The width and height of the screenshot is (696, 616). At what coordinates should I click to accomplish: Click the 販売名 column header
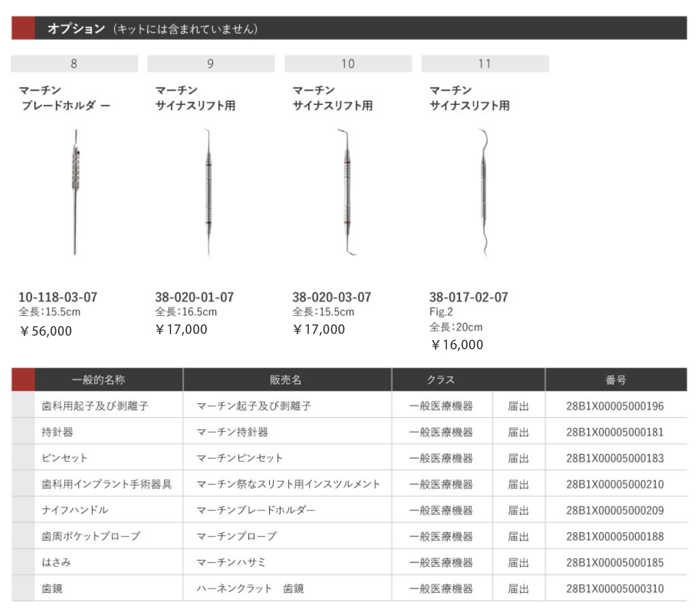(x=286, y=380)
